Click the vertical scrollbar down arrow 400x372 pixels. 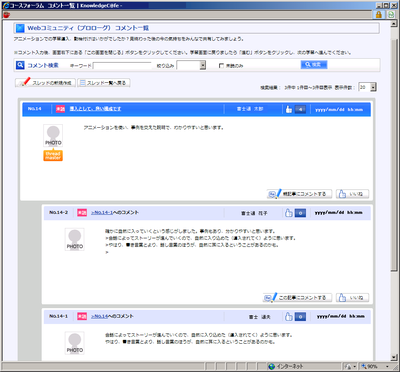pos(395,357)
